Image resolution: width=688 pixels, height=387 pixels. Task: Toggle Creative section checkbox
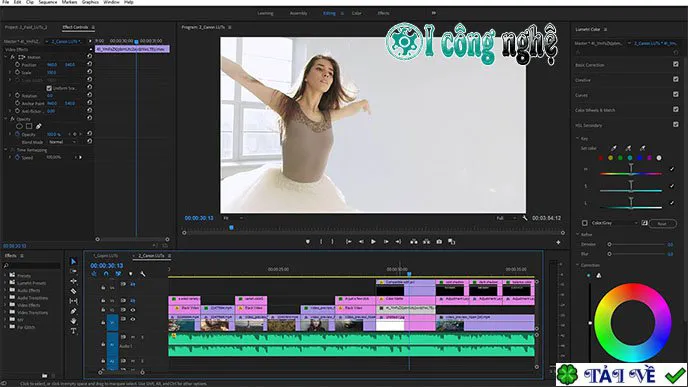tap(676, 79)
